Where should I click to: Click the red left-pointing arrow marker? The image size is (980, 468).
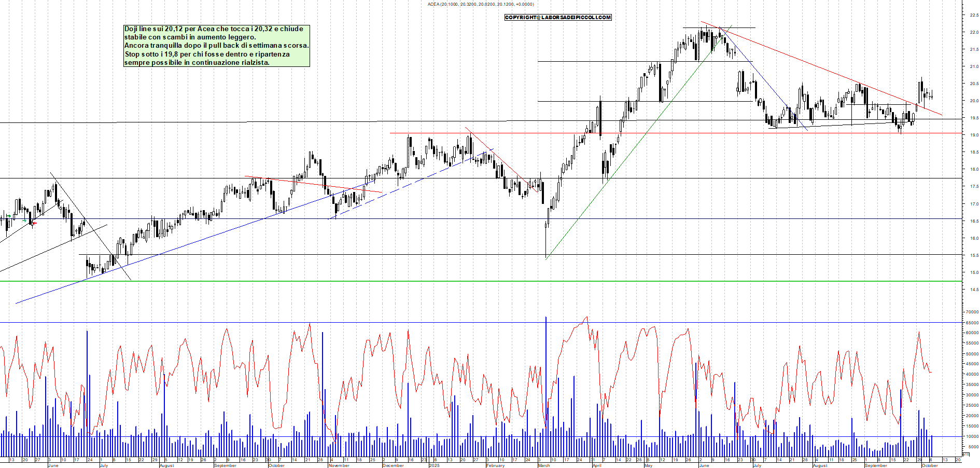(x=34, y=223)
